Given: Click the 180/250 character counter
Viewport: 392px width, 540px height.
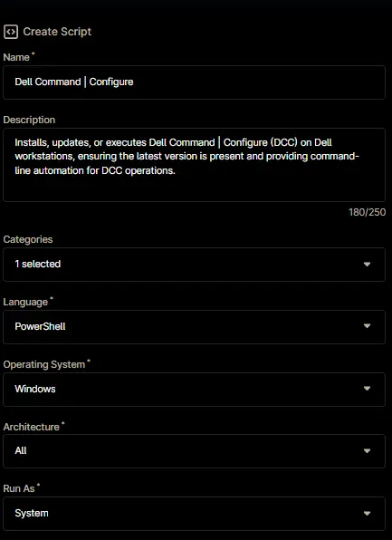Looking at the screenshot, I should pos(367,212).
